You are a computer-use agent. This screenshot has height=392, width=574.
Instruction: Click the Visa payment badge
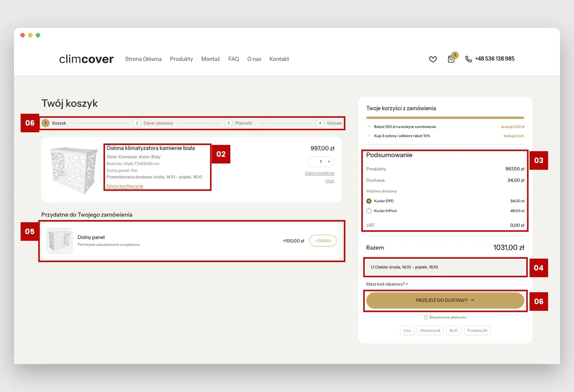[407, 330]
